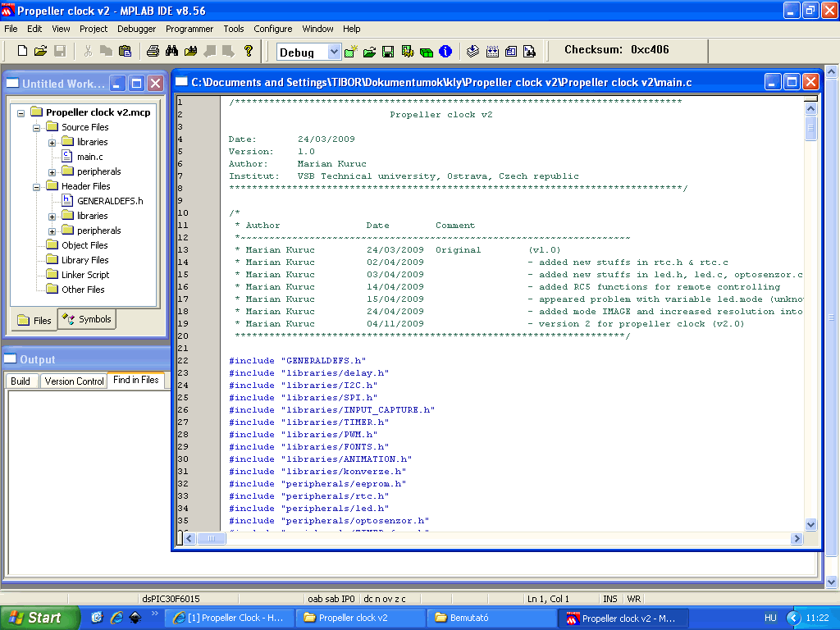This screenshot has height=630, width=840.
Task: Select the Library Files folder
Action: coord(84,260)
